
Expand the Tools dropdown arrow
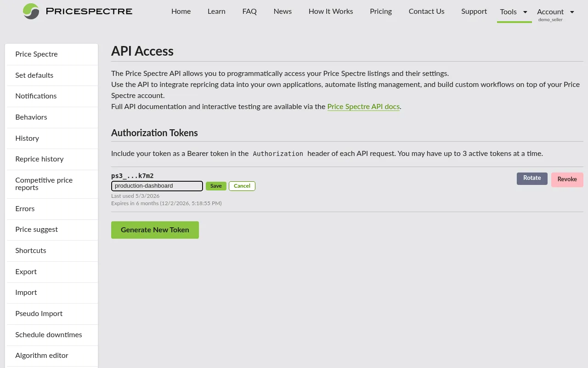point(525,12)
